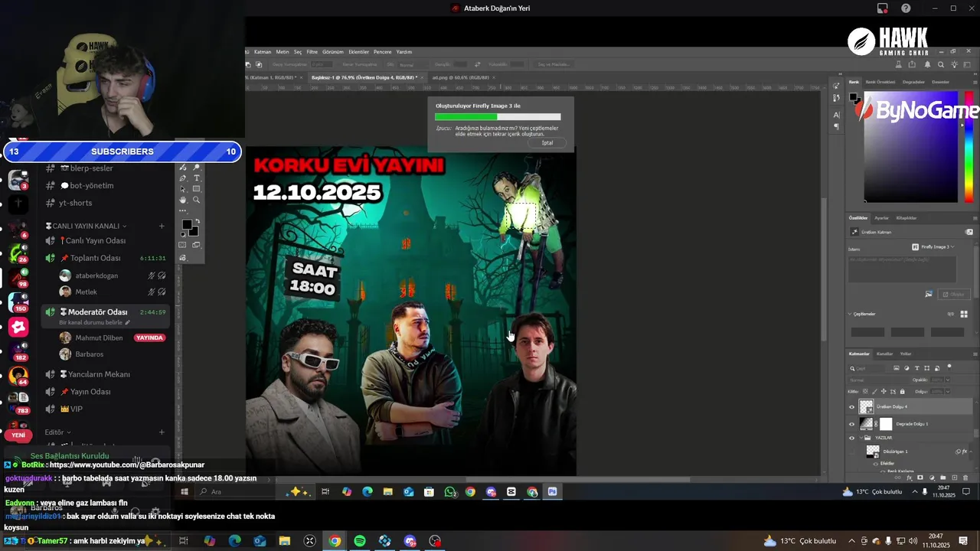
Task: Click the Oluştur generate button
Action: (954, 294)
